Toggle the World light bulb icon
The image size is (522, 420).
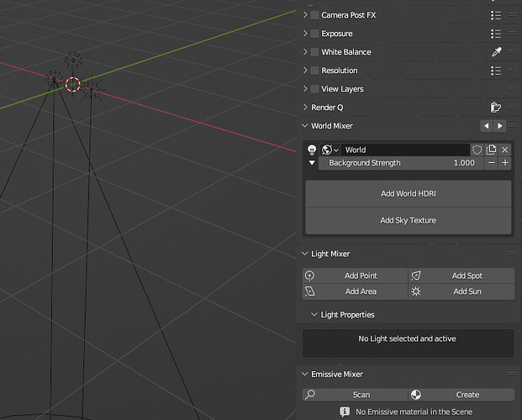point(312,150)
